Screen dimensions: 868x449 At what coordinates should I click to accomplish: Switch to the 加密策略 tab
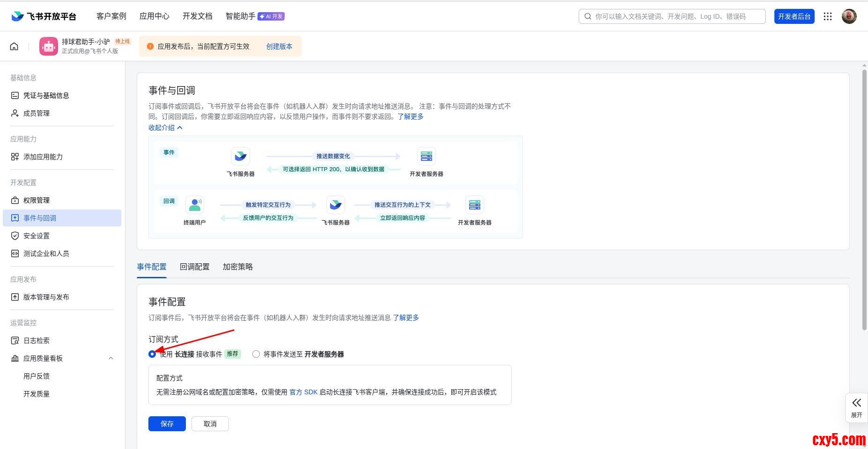(x=237, y=267)
